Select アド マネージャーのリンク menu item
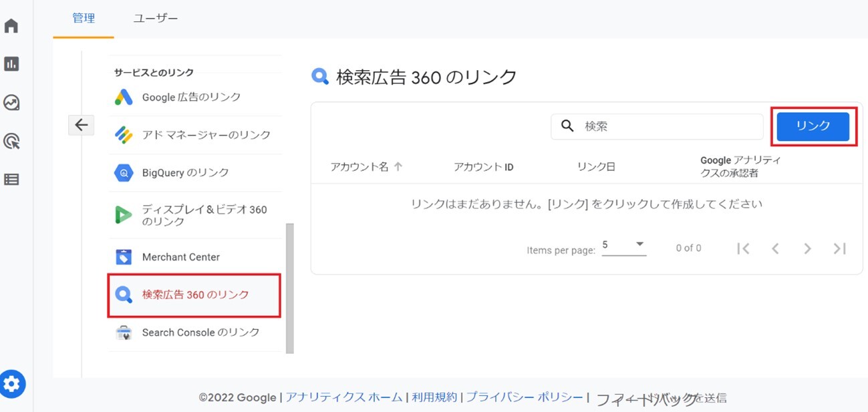Screen dimensions: 868x412 206,135
